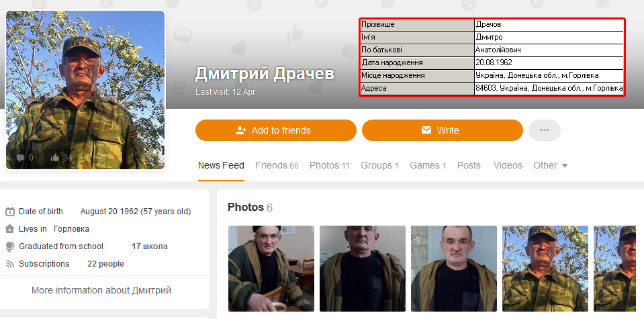Screen dimensions: 644x319
Task: Select the Videos tab
Action: tap(508, 165)
